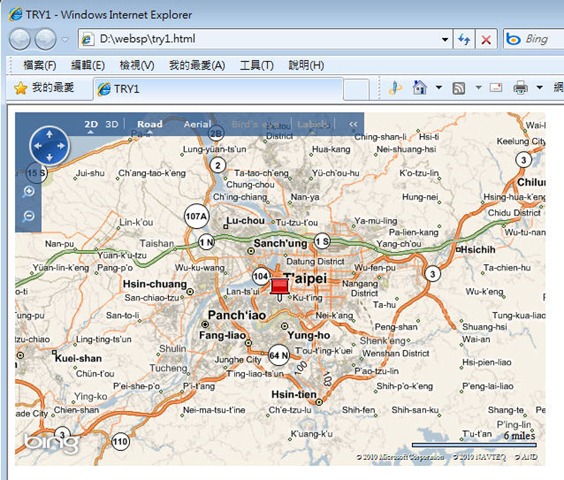This screenshot has width=564, height=480.
Task: Collapse the map control bar with << arrows
Action: click(353, 124)
